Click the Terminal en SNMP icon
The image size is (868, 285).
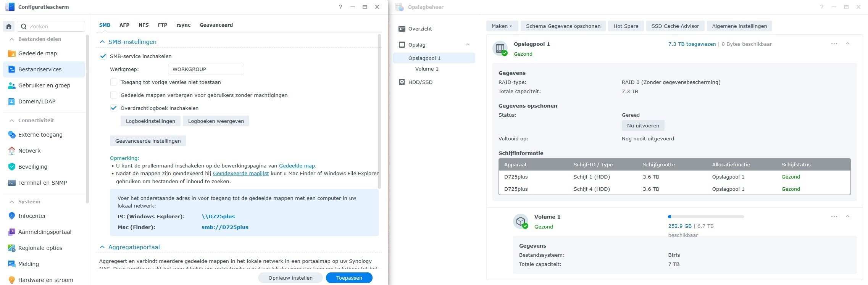click(12, 183)
